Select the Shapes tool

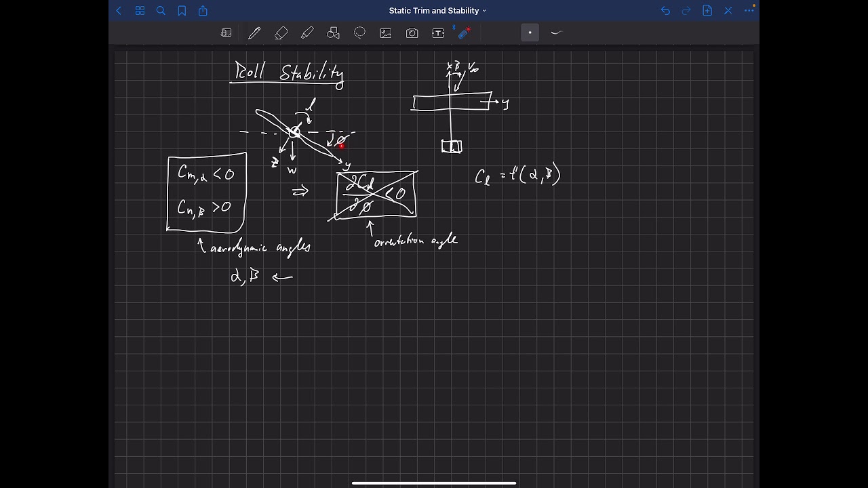pyautogui.click(x=333, y=33)
